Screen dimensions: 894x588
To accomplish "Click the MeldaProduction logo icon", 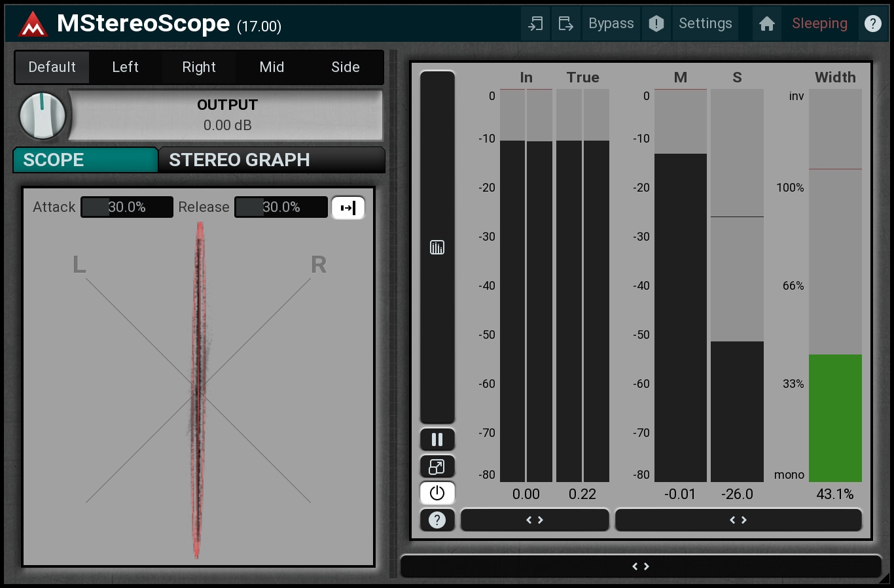I will coord(33,25).
